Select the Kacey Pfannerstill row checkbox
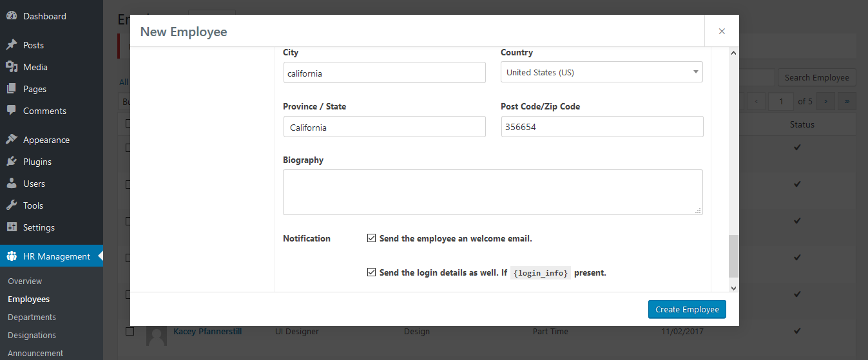 click(130, 332)
